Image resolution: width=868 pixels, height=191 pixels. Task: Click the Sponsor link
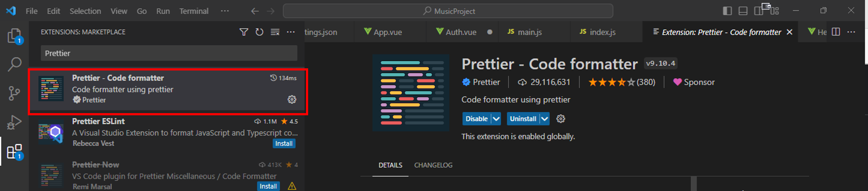tap(694, 82)
